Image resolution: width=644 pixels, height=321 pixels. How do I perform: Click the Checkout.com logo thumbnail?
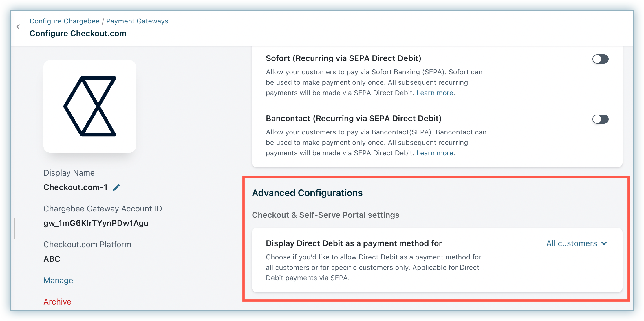(x=90, y=106)
